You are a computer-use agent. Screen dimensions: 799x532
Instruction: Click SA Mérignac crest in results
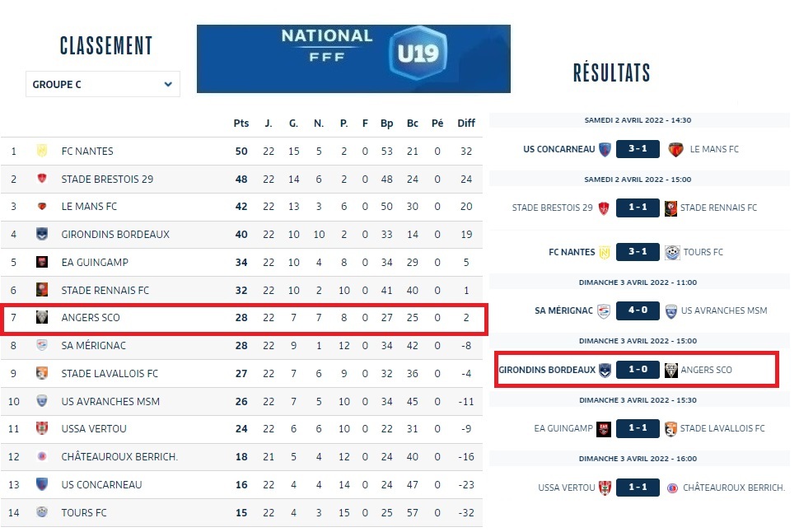pyautogui.click(x=605, y=310)
